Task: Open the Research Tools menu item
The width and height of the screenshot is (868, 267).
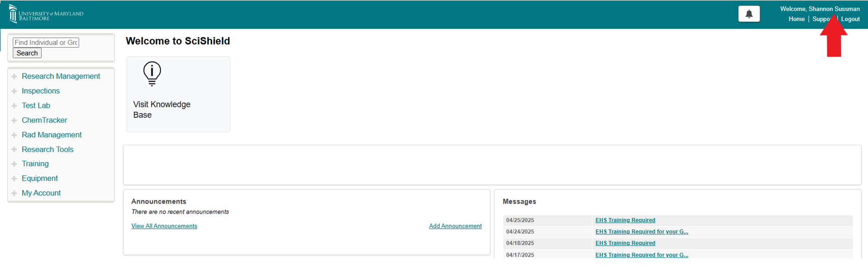Action: [47, 149]
